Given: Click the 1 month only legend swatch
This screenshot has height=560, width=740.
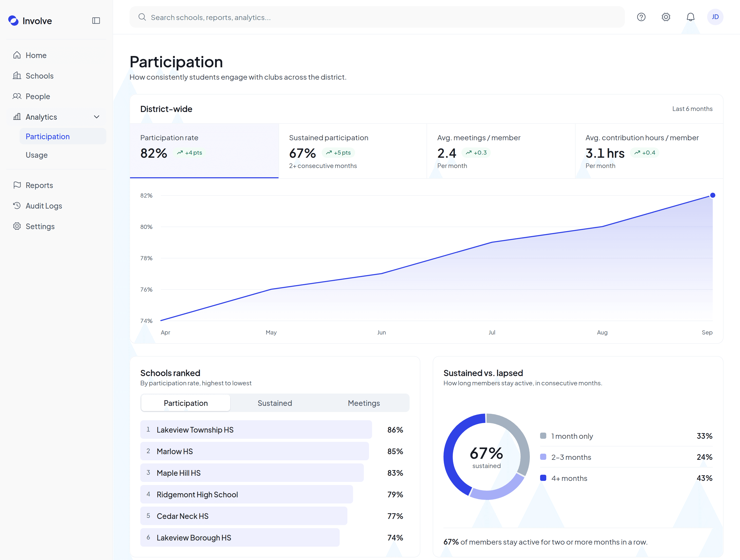Looking at the screenshot, I should click(543, 436).
